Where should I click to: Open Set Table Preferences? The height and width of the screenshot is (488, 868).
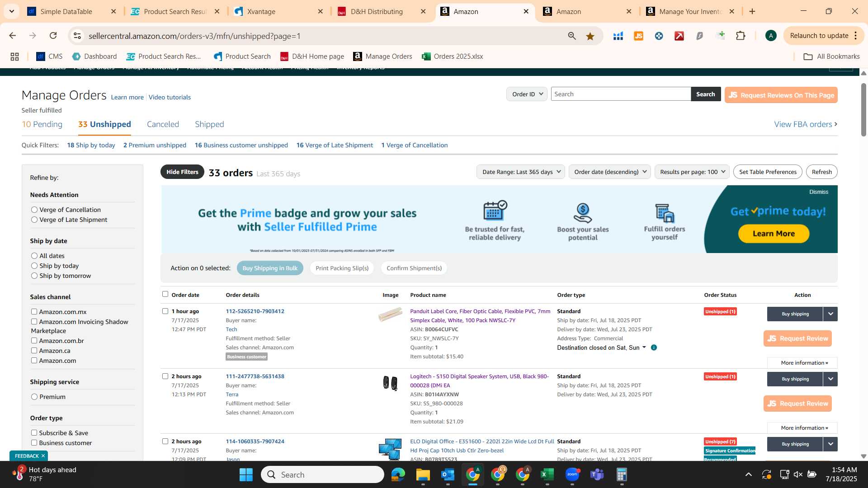point(768,172)
